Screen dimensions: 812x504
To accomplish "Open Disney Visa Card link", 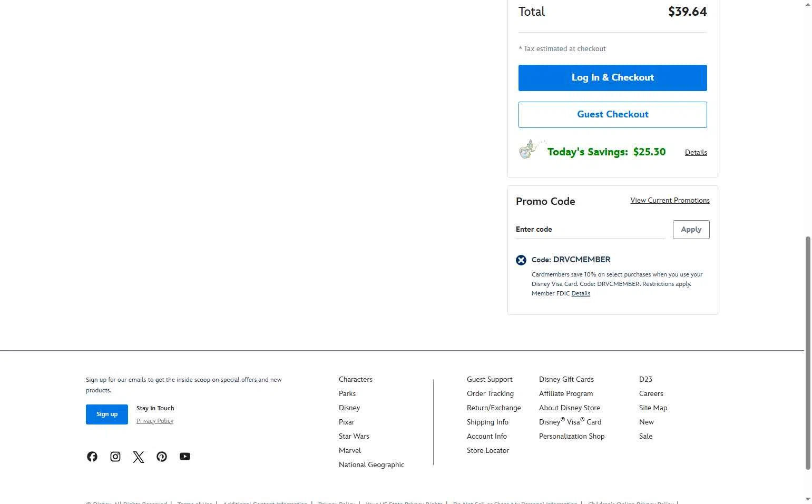I will click(x=570, y=422).
